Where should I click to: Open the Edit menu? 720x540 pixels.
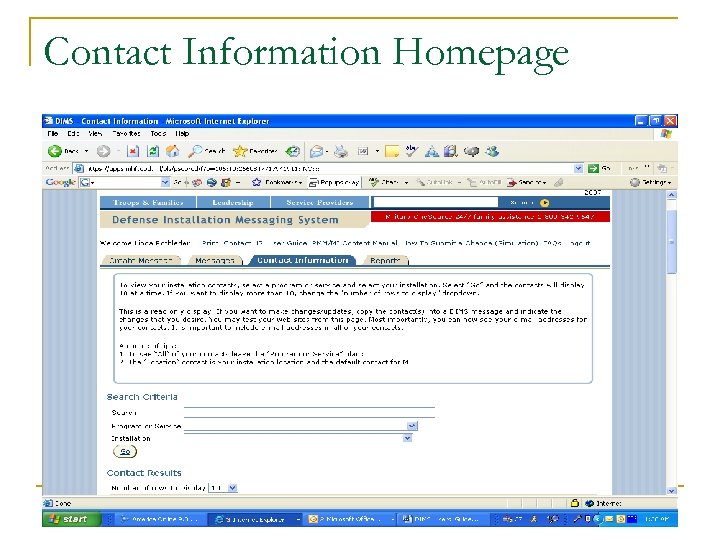[73, 134]
